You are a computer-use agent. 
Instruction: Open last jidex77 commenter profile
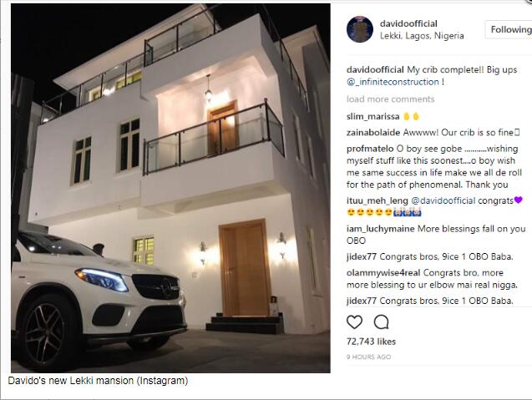pyautogui.click(x=362, y=301)
